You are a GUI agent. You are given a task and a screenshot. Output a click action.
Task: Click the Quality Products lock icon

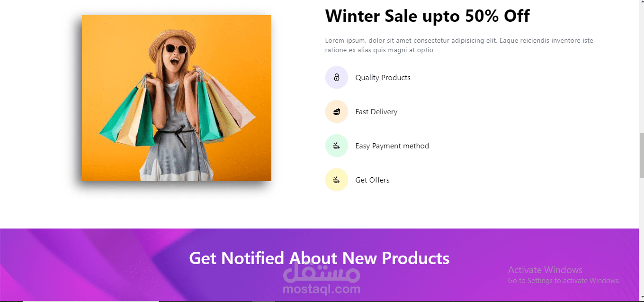(x=337, y=77)
